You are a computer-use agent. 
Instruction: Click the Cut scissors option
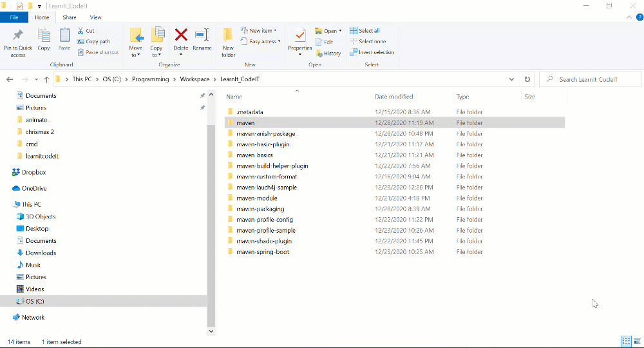86,31
